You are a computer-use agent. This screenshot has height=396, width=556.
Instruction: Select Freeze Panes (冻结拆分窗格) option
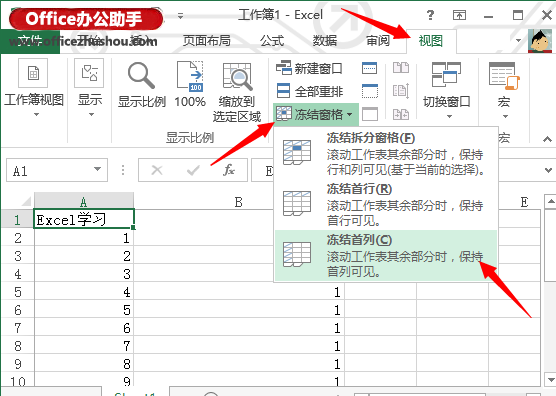[x=386, y=153]
